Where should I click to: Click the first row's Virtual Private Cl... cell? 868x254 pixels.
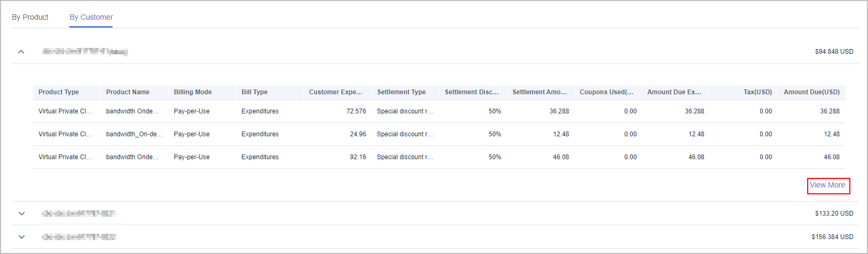click(x=65, y=111)
